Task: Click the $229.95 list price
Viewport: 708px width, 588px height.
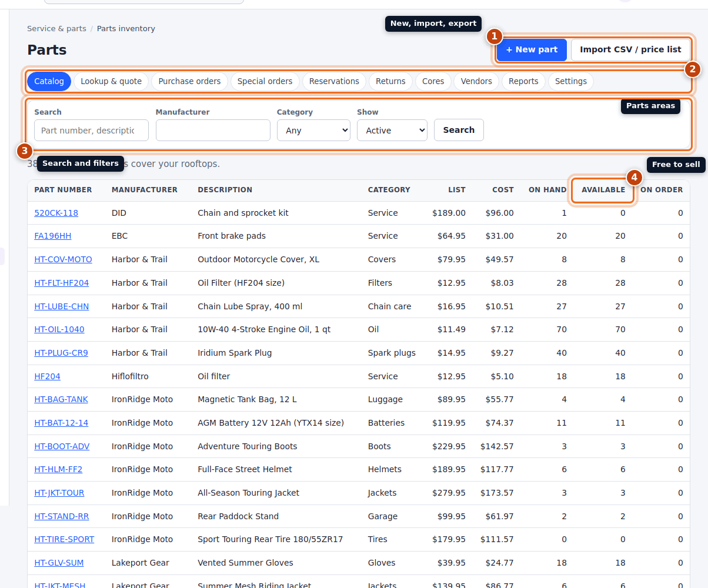Action: (449, 446)
